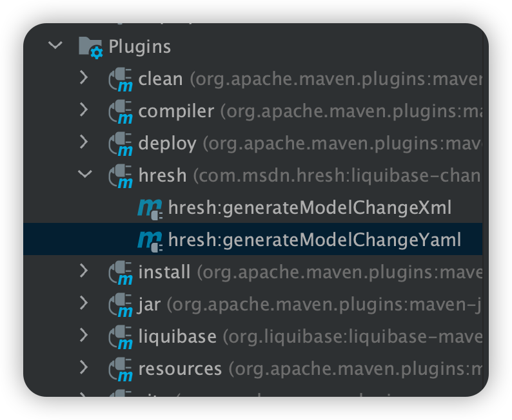Click jar's org.apache.maven.plugins coordinates text

(324, 305)
